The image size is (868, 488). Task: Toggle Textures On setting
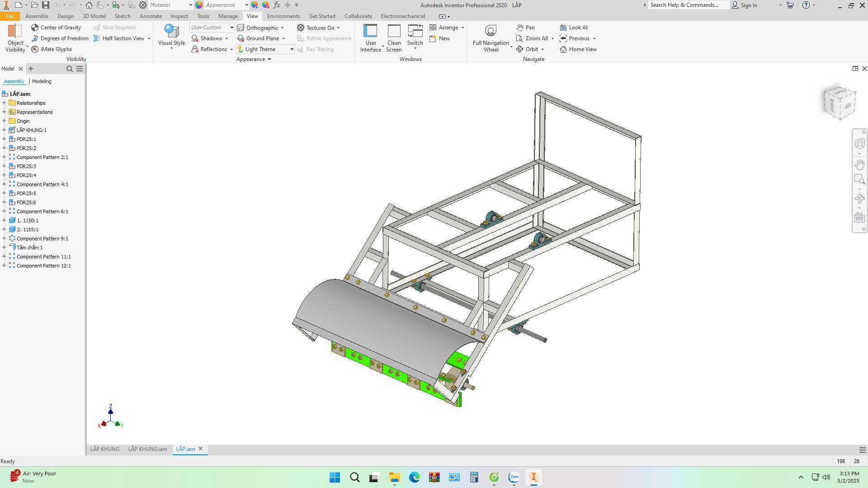(318, 28)
